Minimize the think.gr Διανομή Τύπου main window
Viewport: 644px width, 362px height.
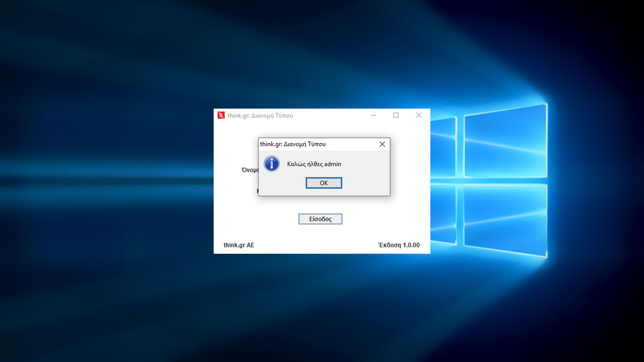point(373,115)
